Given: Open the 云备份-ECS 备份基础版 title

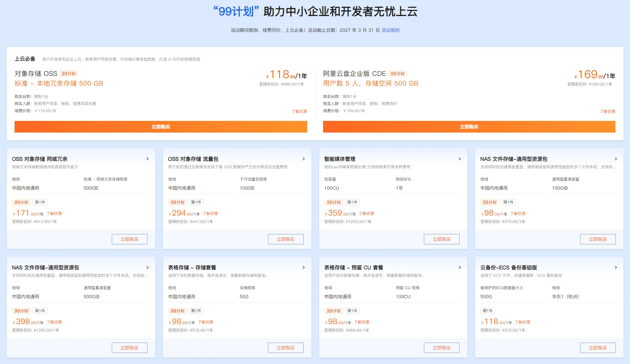Looking at the screenshot, I should pyautogui.click(x=508, y=267).
